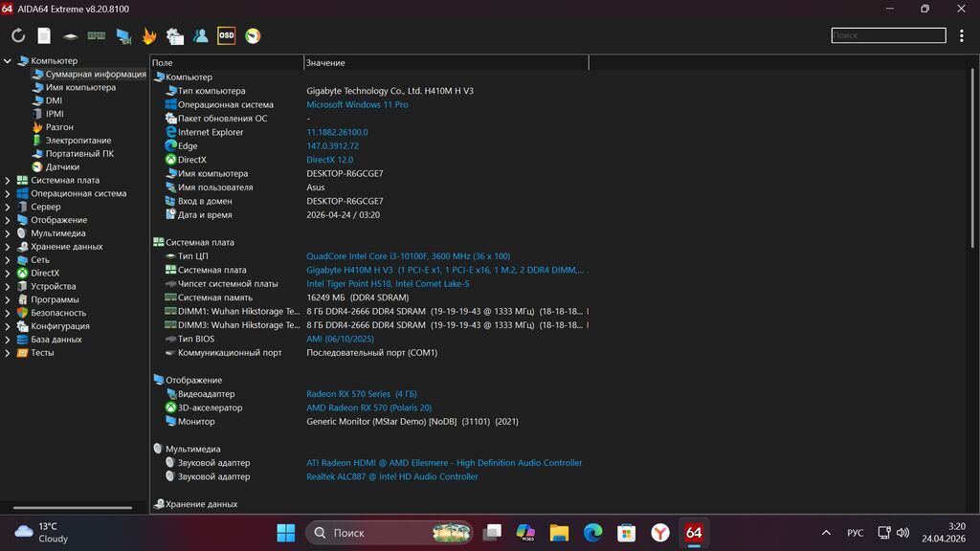The width and height of the screenshot is (980, 551).
Task: Open the Microsoft Windows 11 Pro link
Action: 357,104
